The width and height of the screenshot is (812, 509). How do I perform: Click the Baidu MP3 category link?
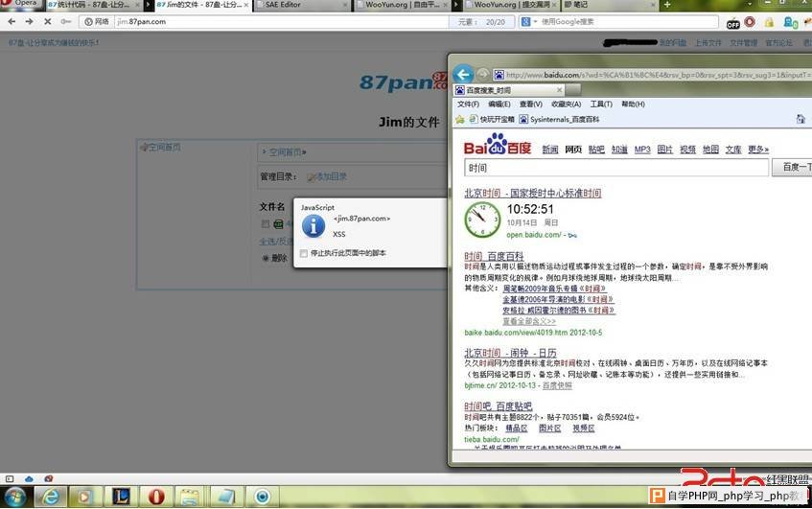coord(642,150)
